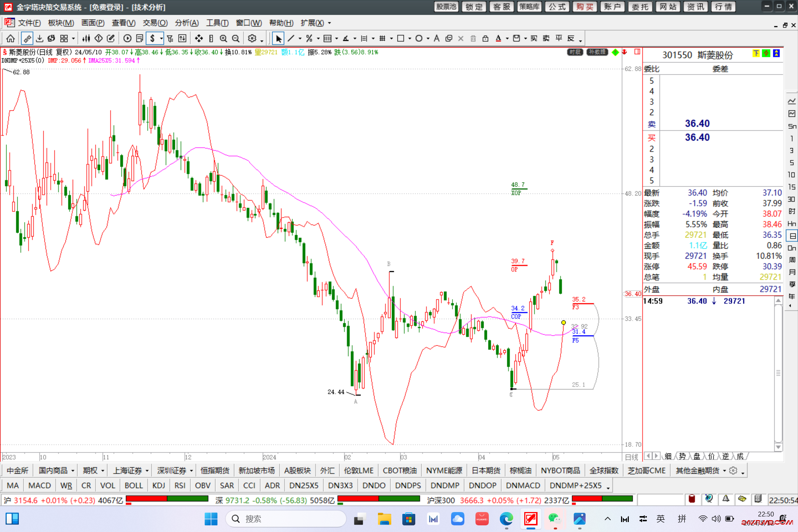Click the candlestick chart type icon

[x=86, y=38]
